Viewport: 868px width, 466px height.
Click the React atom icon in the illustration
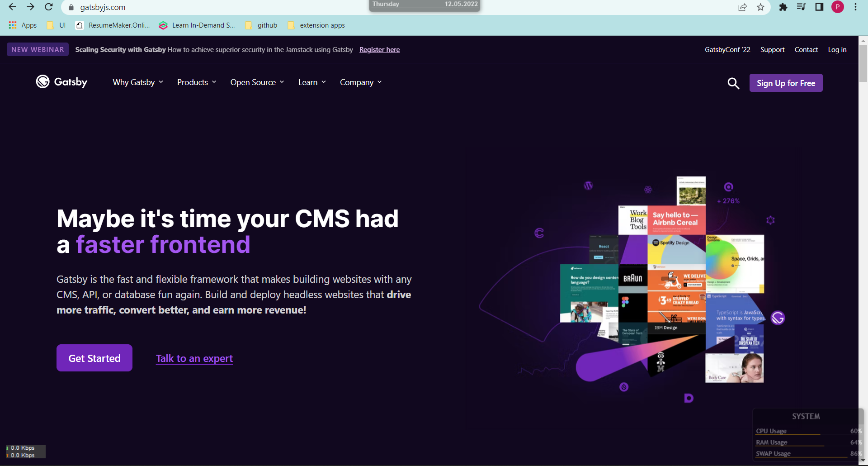[648, 189]
